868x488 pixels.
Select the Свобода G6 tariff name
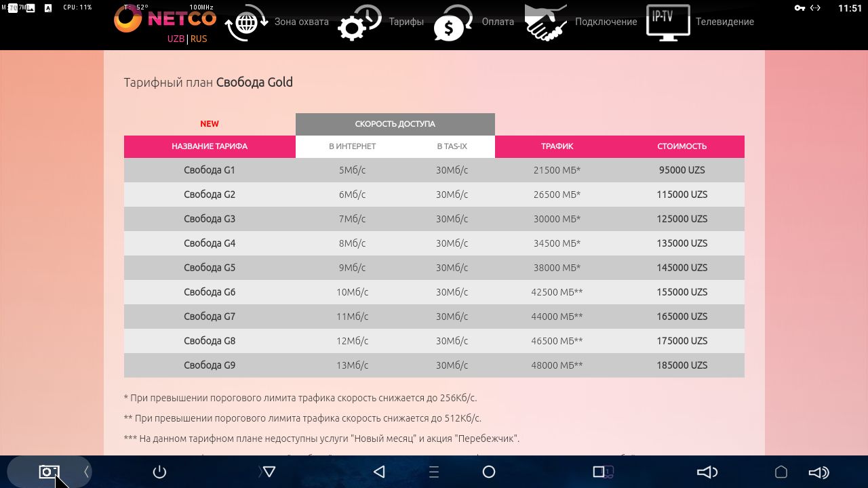210,292
